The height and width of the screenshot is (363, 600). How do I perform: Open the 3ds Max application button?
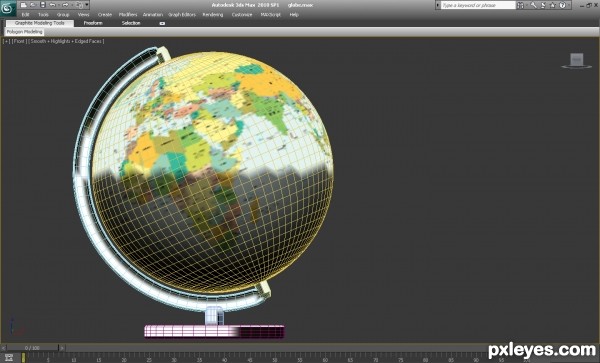(8, 8)
